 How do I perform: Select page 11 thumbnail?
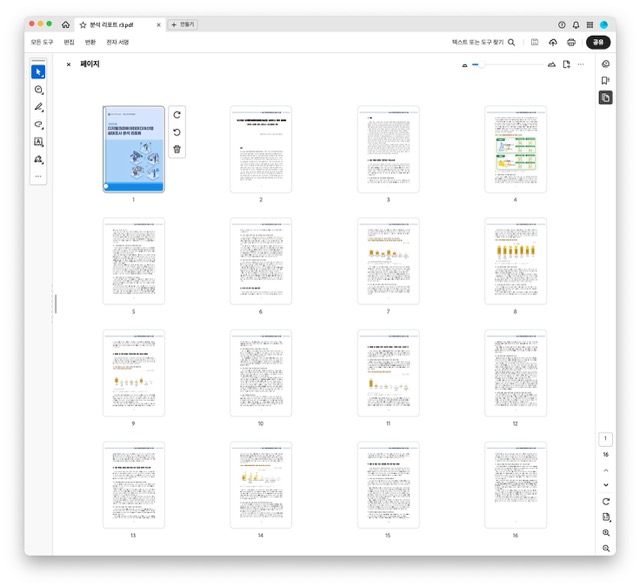pyautogui.click(x=388, y=373)
